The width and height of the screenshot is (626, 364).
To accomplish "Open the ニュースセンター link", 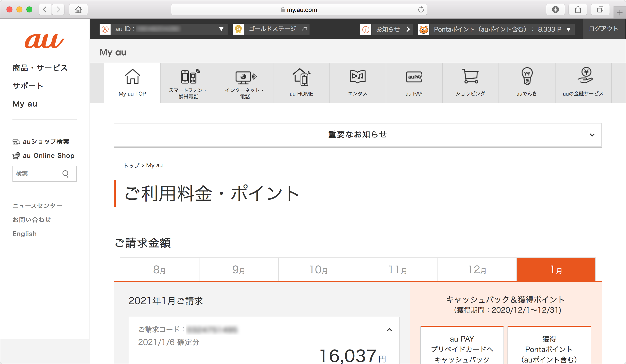I will pos(37,206).
